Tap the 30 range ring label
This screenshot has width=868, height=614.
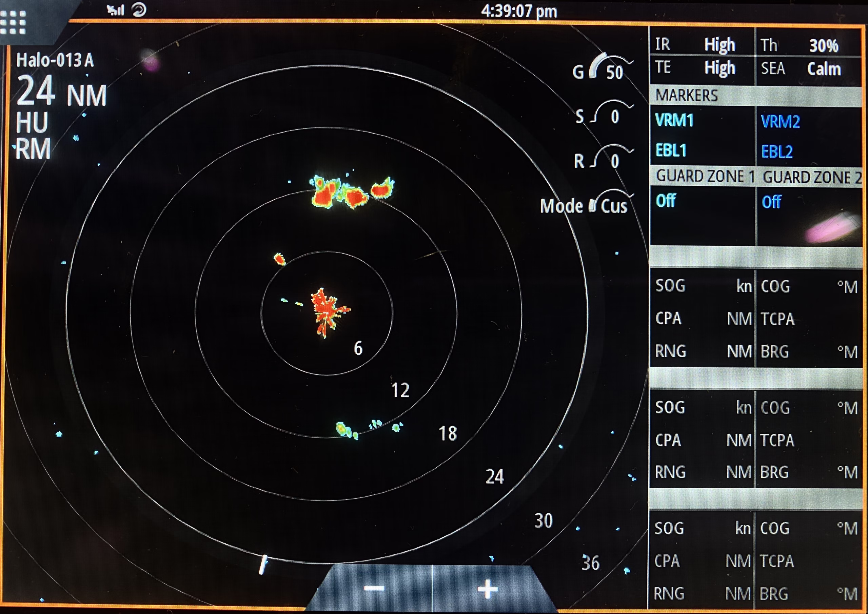pyautogui.click(x=544, y=521)
